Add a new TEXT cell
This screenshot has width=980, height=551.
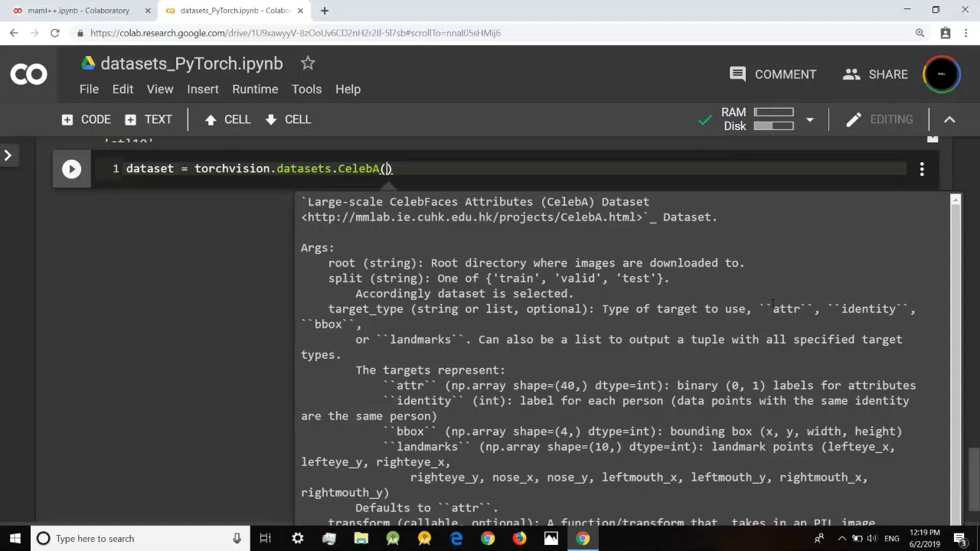tap(149, 119)
